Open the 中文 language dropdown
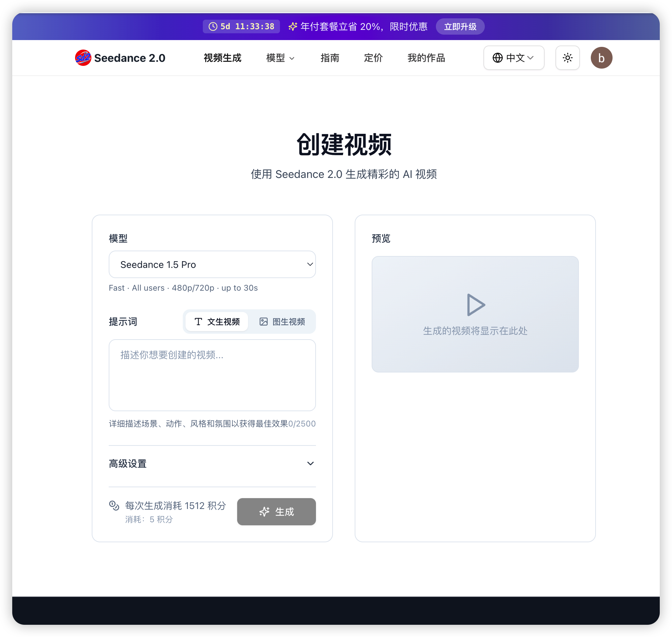The image size is (672, 637). tap(514, 58)
